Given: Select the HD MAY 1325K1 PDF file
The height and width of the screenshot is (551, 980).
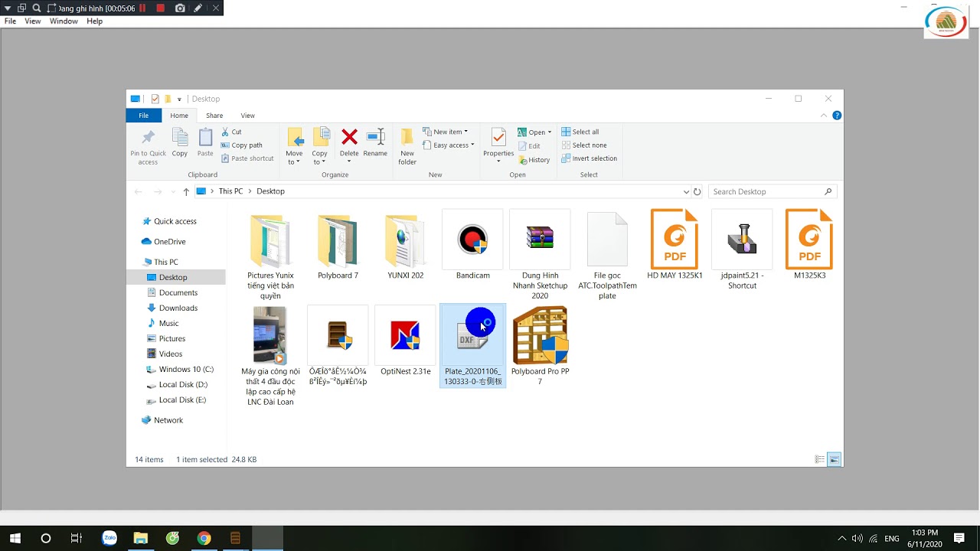Looking at the screenshot, I should pos(675,245).
